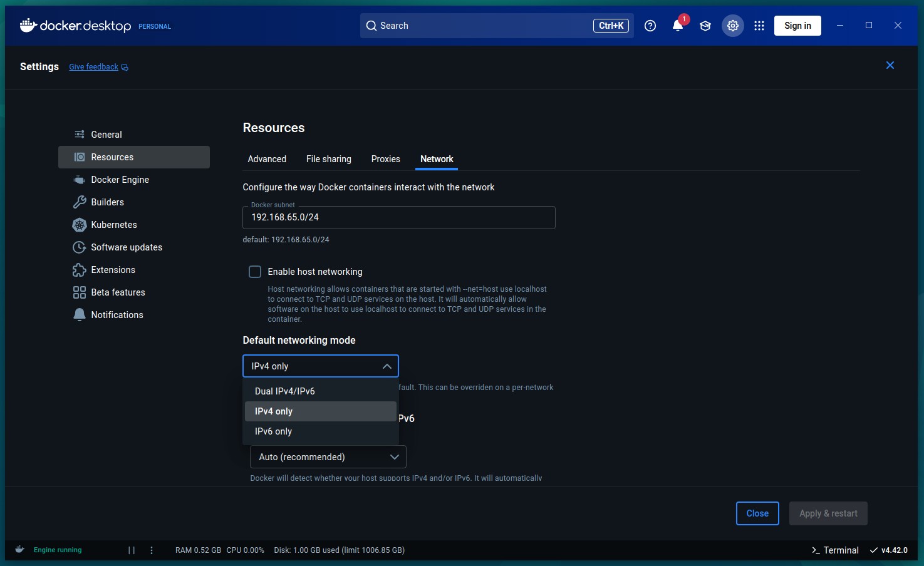The width and height of the screenshot is (924, 566).
Task: Click the Software updates clock icon
Action: tap(80, 247)
